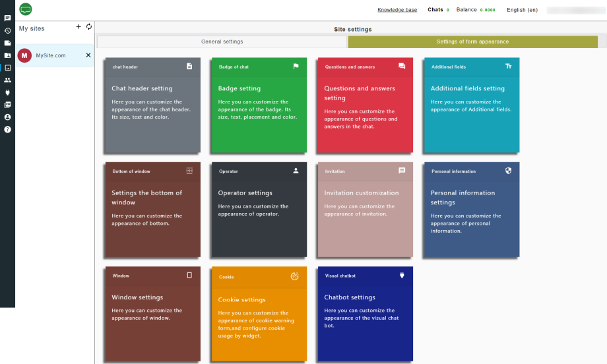Refresh the My sites list

[x=89, y=27]
